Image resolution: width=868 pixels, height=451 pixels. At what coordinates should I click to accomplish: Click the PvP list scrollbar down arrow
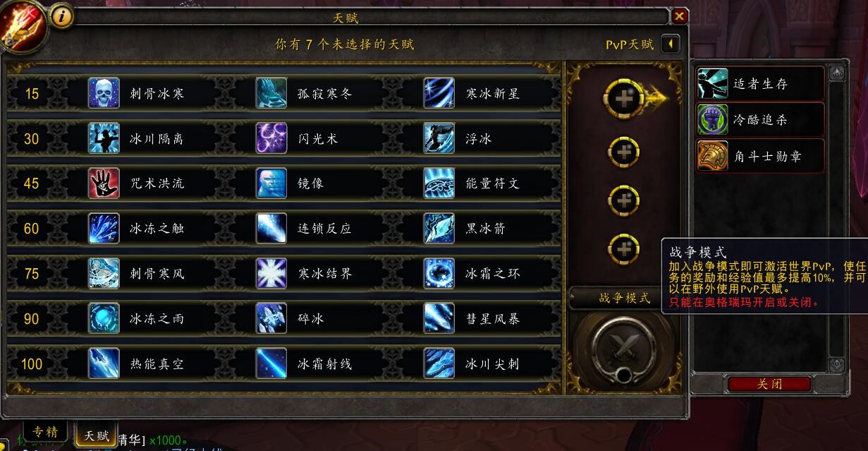(x=836, y=365)
